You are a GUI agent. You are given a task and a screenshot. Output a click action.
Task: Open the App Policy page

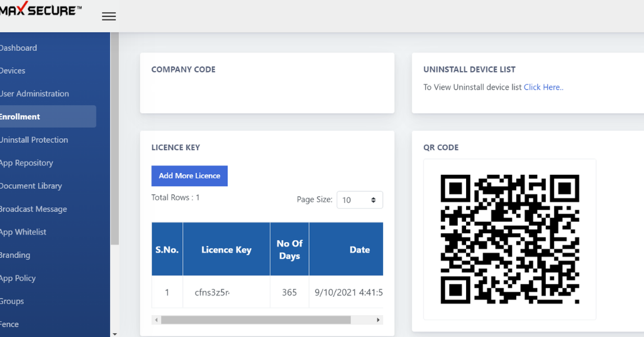[18, 278]
